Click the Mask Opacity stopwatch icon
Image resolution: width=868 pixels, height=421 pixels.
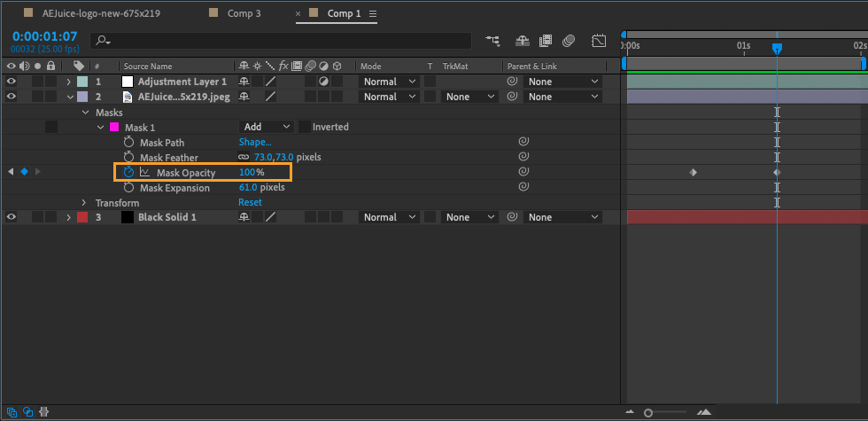coord(129,172)
